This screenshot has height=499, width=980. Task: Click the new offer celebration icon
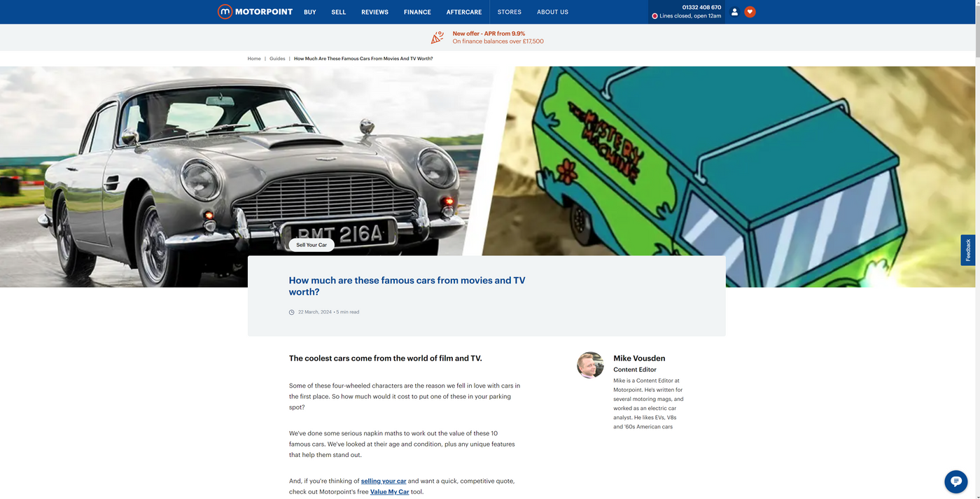[437, 37]
